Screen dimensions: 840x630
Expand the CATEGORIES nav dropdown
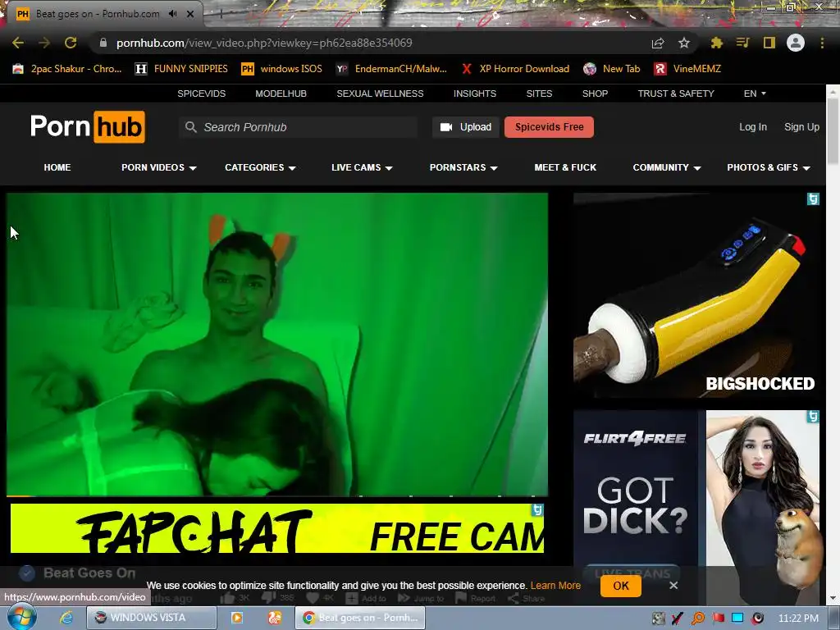point(260,167)
